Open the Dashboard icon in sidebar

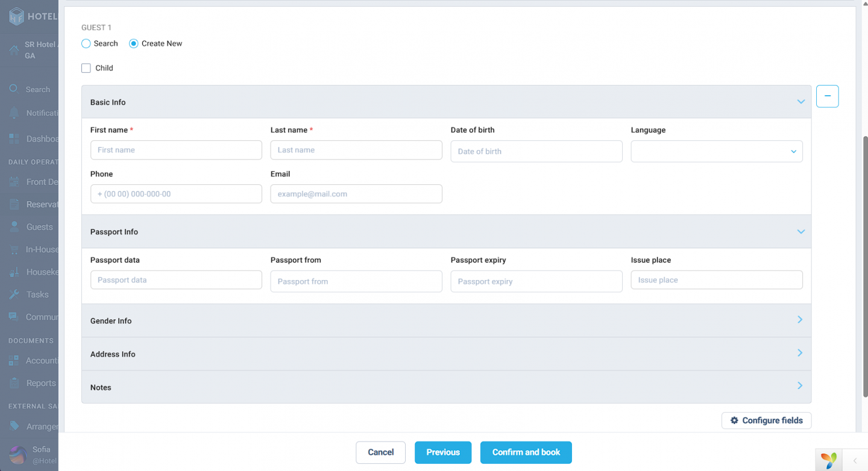click(x=14, y=139)
